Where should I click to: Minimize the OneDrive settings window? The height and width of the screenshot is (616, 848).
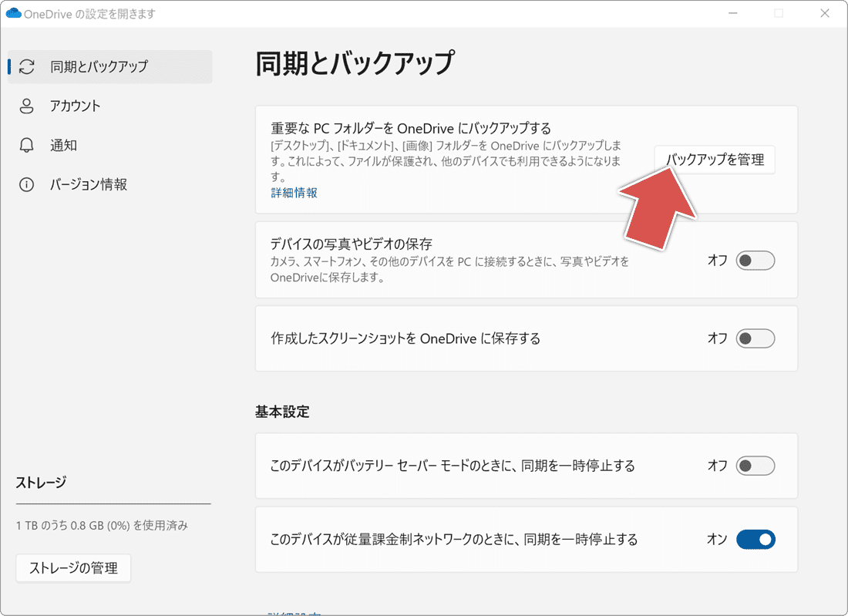(732, 13)
